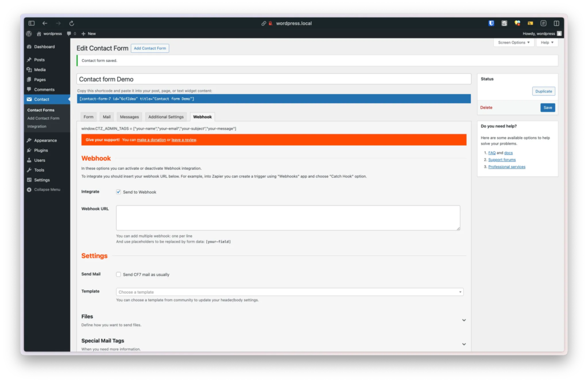This screenshot has height=382, width=588.
Task: Reload the page with the refresh icon
Action: [72, 23]
